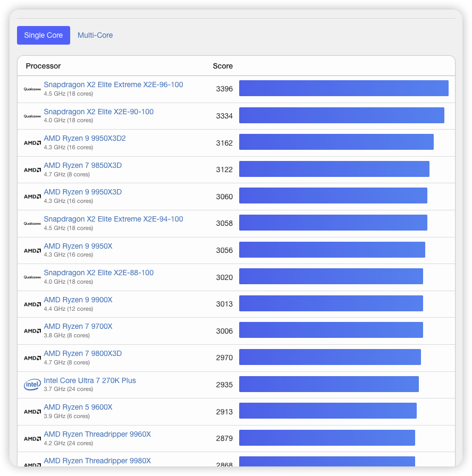Open AMD Ryzen 7 9800X3D link
472x476 pixels.
pos(82,353)
